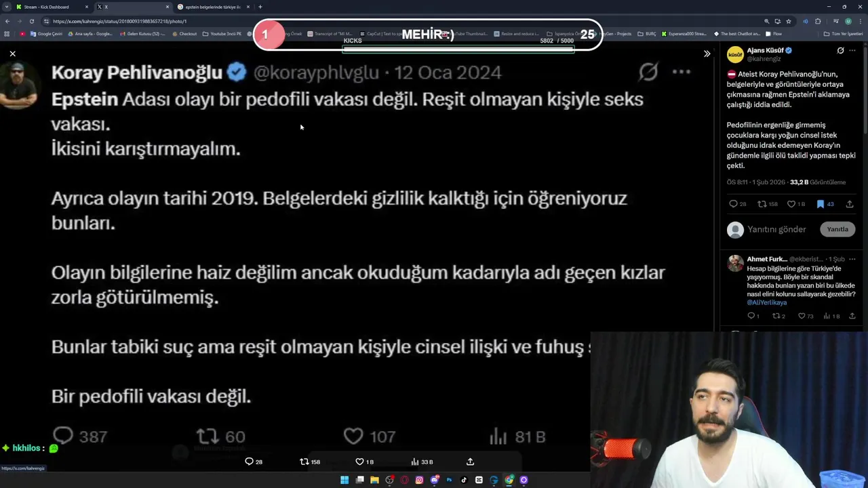The image size is (868, 488).
Task: Open Instagram from taskbar
Action: [x=419, y=480]
